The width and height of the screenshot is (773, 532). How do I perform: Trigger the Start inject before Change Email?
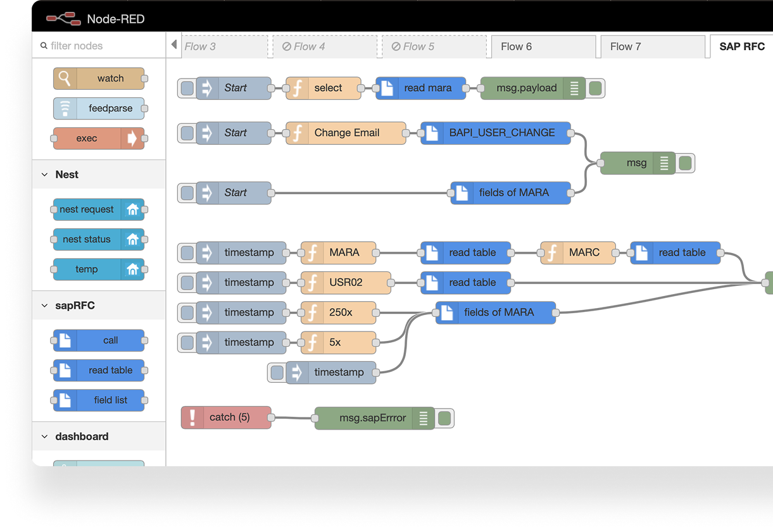tap(187, 133)
